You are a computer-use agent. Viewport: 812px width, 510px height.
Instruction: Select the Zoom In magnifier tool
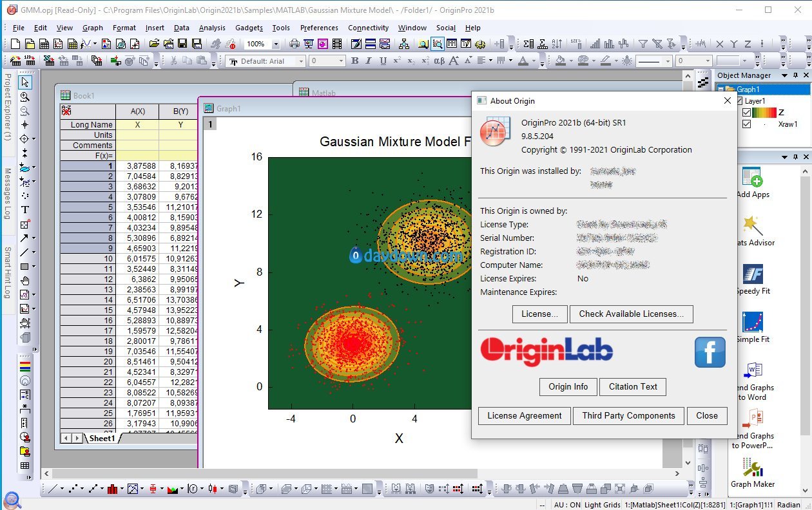point(25,97)
